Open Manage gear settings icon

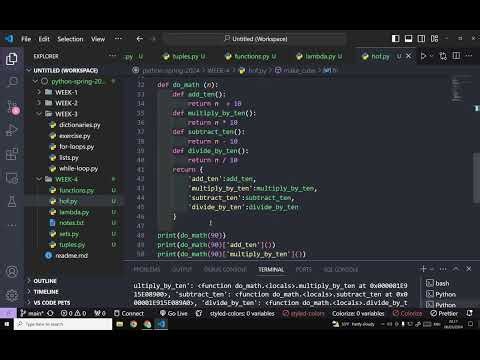click(x=12, y=295)
